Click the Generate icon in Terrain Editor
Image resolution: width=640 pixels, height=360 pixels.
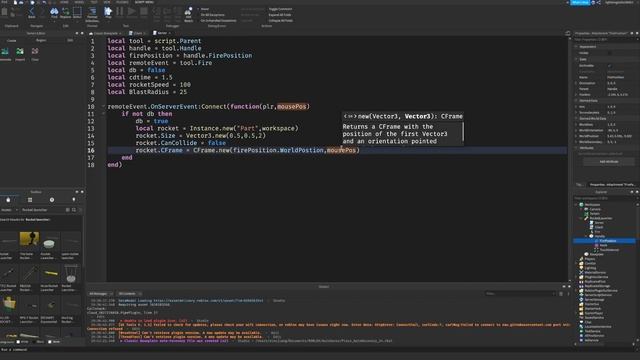coord(5,54)
